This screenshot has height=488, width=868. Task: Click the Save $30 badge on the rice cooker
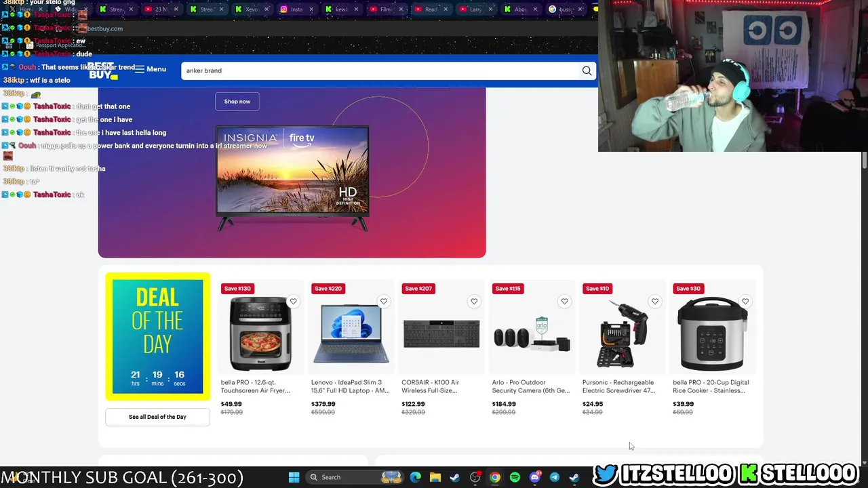tap(688, 289)
